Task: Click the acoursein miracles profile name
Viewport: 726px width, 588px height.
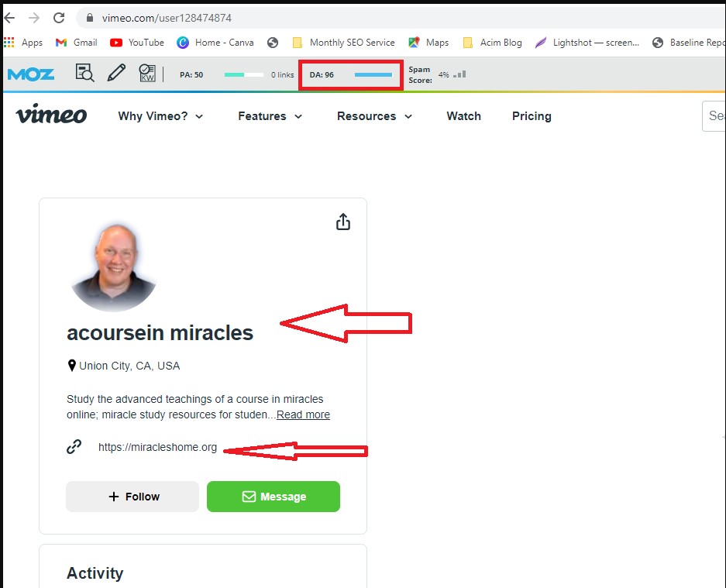Action: pyautogui.click(x=160, y=333)
